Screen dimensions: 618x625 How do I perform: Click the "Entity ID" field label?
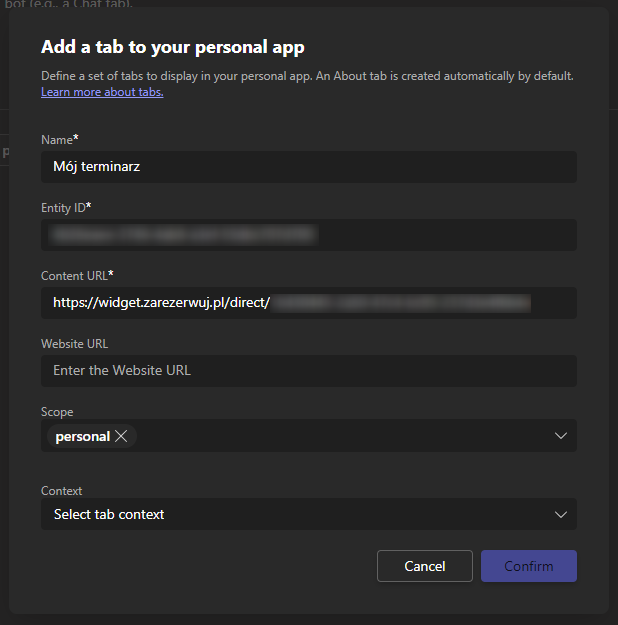(x=63, y=207)
